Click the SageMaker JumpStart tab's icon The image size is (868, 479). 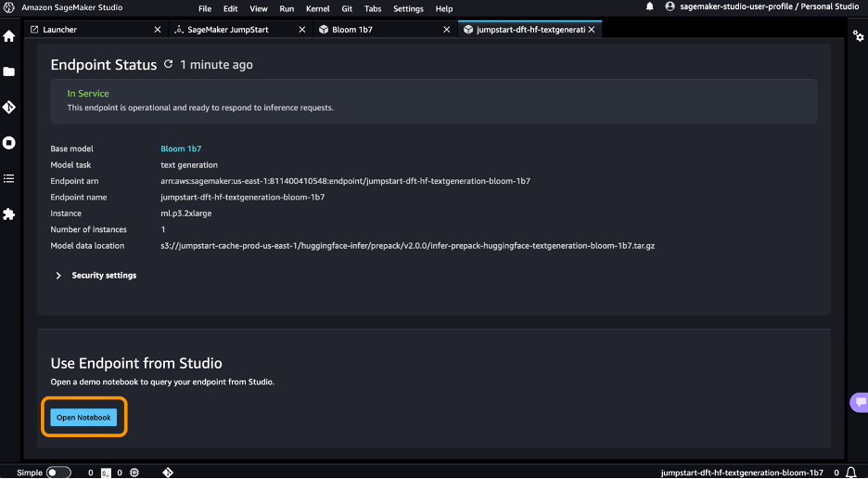[x=179, y=30]
